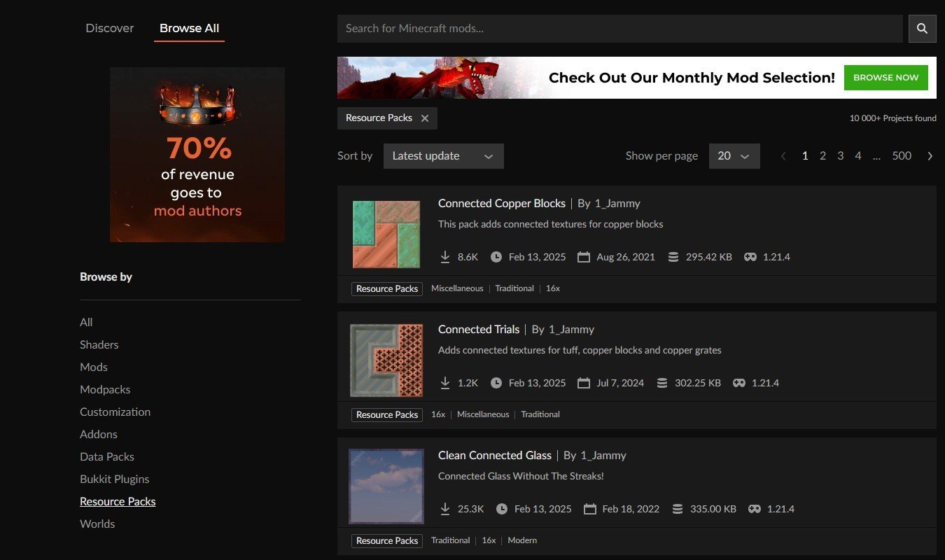Screen dimensions: 945x560
Task: Open Connected Copper Blocks thumbnail image
Action: [x=386, y=234]
